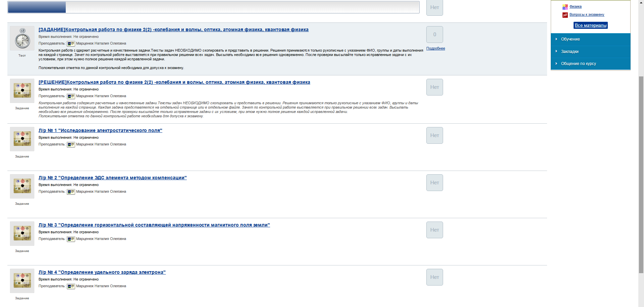Open the Все материалы button

tap(590, 25)
